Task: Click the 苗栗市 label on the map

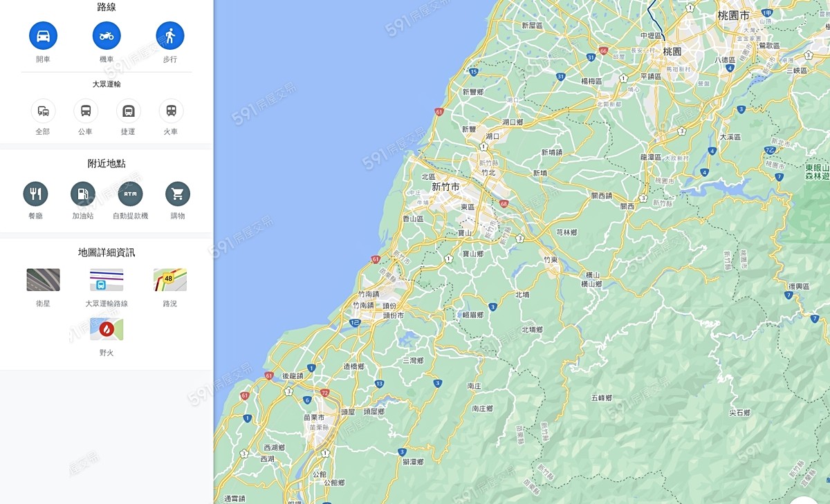Action: 314,418
